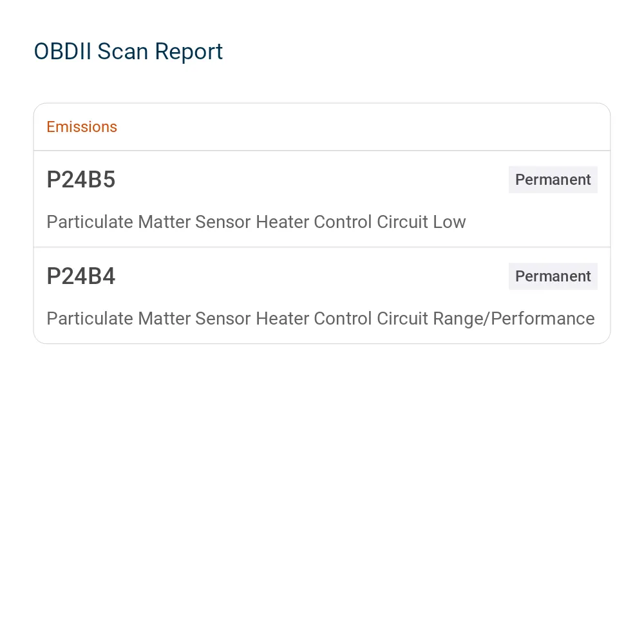
Task: Click Sensor in the P24B5 description
Action: pos(223,222)
